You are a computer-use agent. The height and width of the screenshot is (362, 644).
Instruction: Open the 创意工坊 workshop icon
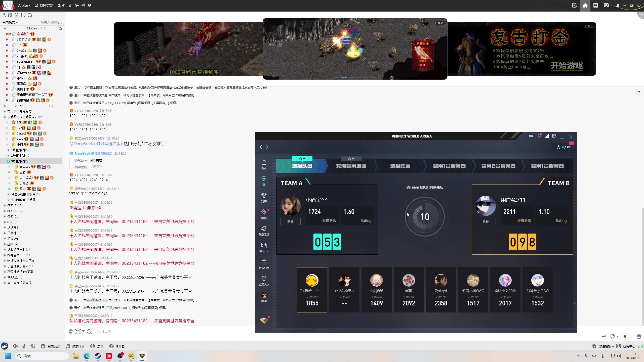264,231
